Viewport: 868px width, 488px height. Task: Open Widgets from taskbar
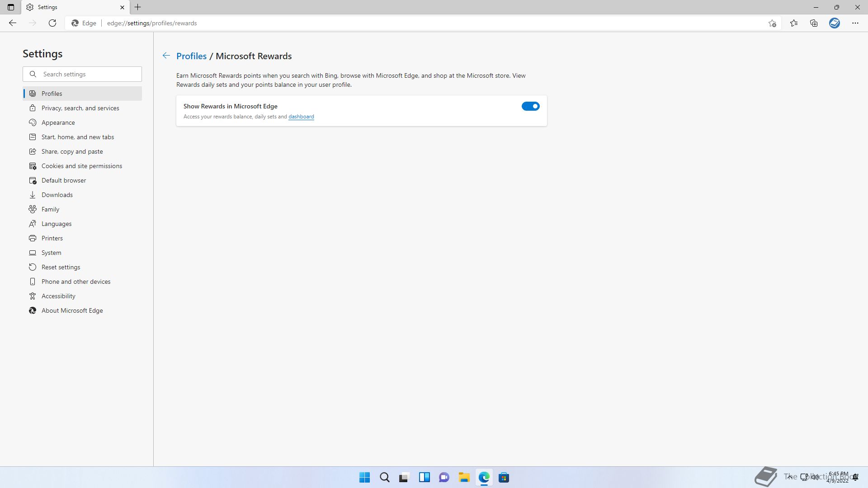(x=424, y=477)
